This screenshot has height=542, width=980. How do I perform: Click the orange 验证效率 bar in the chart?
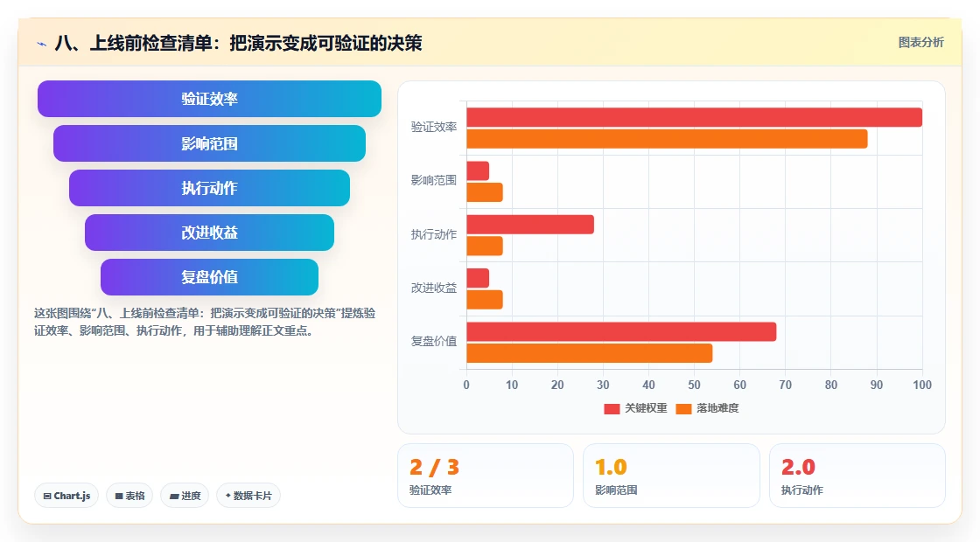(x=667, y=139)
